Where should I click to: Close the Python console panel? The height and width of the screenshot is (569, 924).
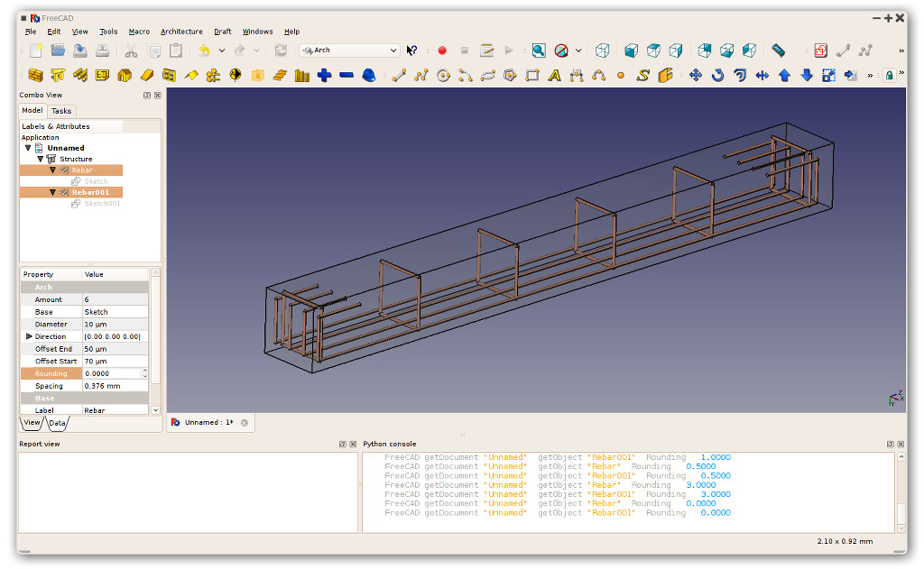(901, 445)
